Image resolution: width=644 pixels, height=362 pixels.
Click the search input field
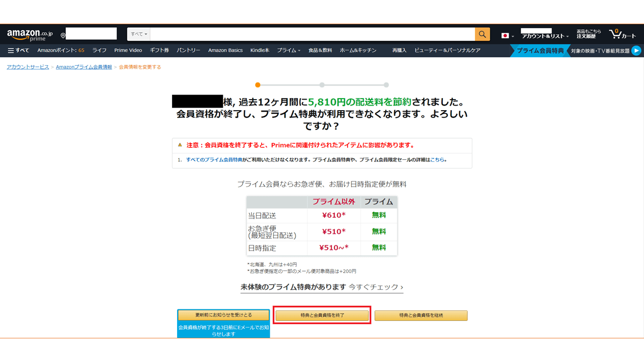(x=312, y=34)
